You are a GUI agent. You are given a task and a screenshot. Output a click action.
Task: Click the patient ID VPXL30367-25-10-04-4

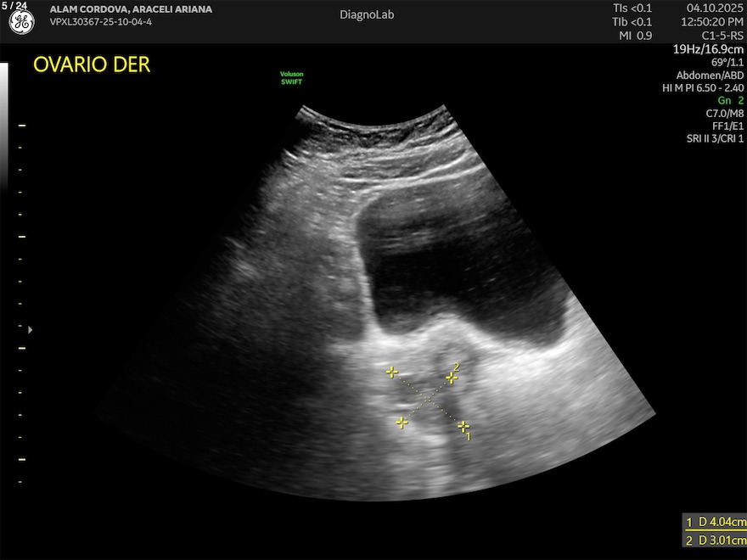[101, 22]
